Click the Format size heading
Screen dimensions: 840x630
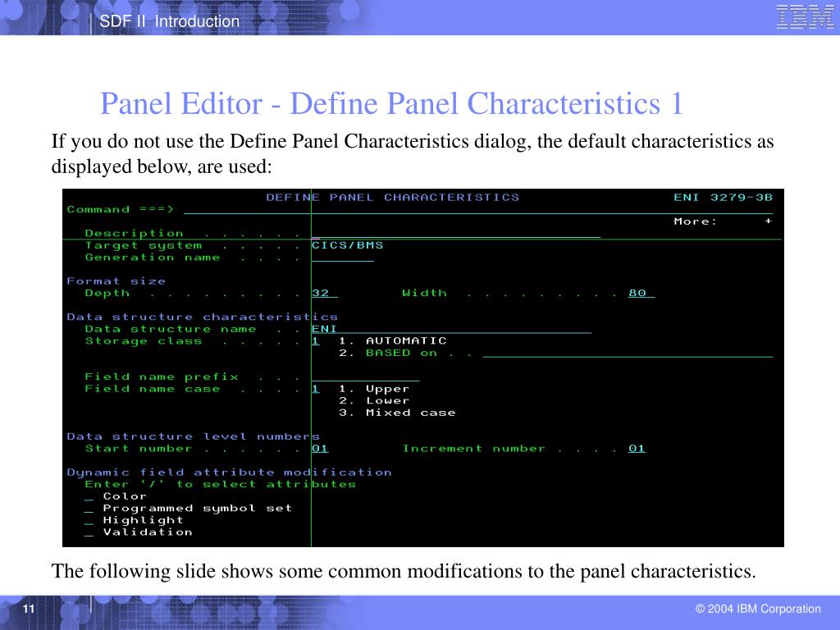click(x=116, y=281)
